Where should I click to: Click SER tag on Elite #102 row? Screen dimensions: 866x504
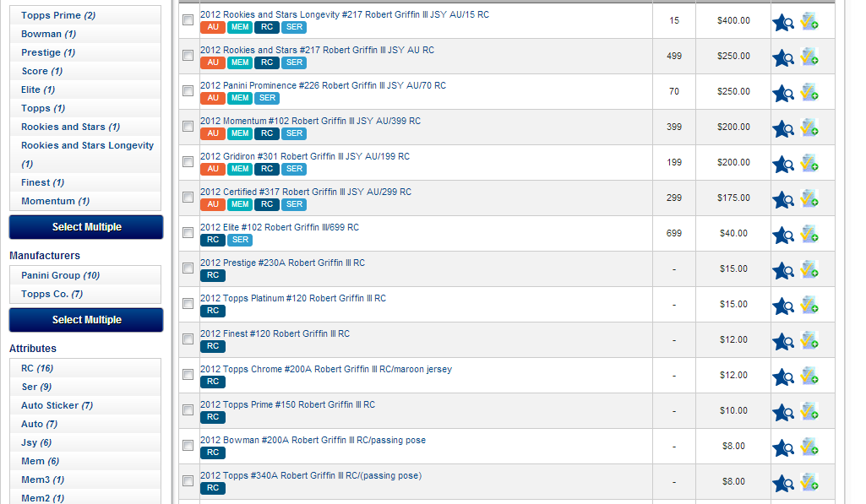240,240
